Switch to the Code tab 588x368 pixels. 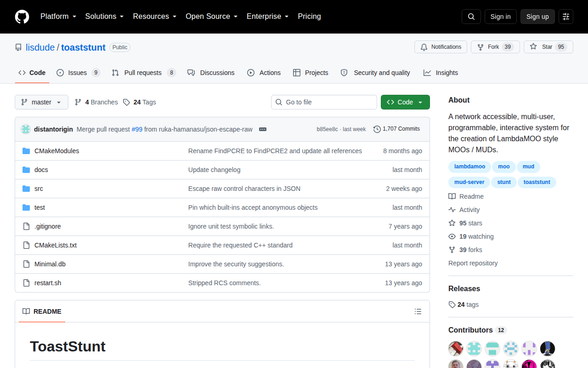[32, 73]
